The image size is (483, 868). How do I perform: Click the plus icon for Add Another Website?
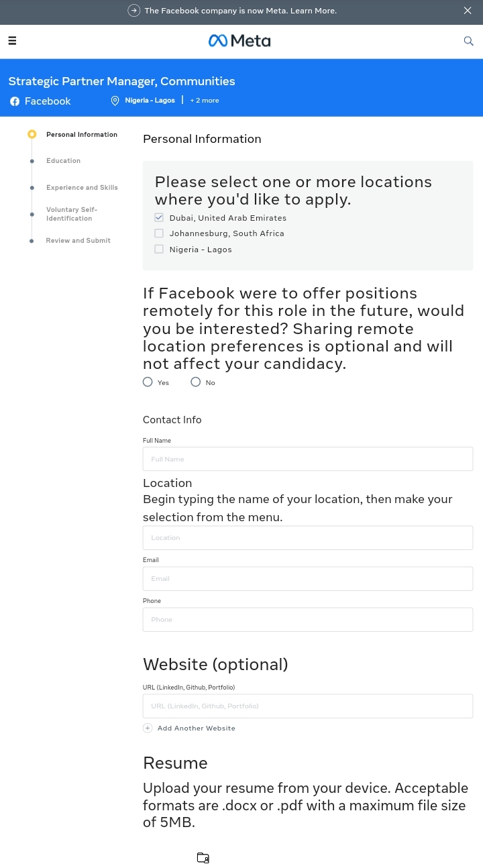pyautogui.click(x=148, y=728)
